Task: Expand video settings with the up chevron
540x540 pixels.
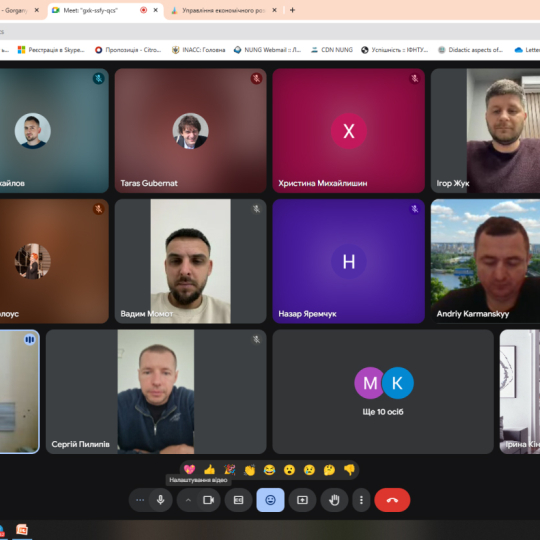Action: point(188,500)
